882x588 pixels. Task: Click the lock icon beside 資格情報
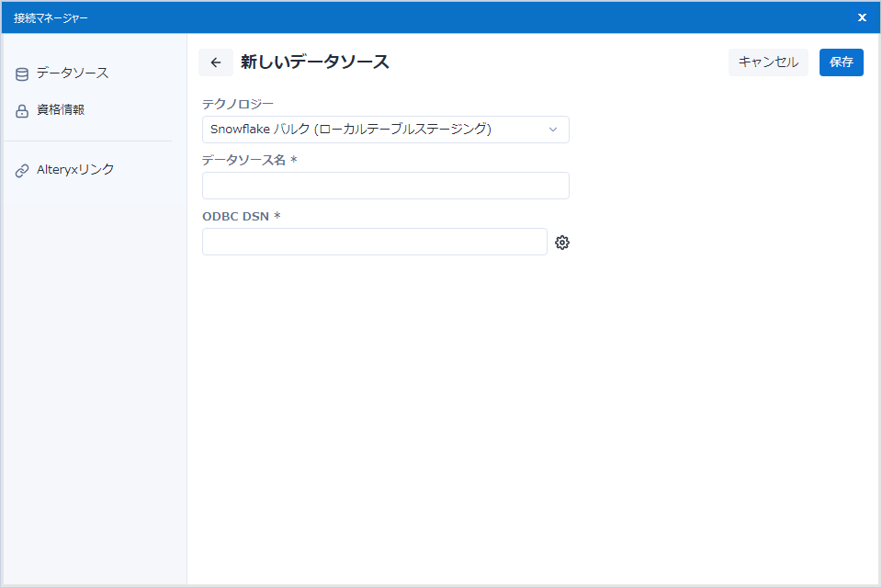22,111
